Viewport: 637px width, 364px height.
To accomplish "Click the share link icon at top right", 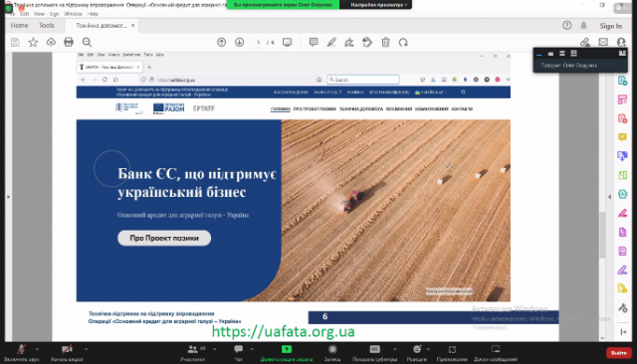I will 584,42.
